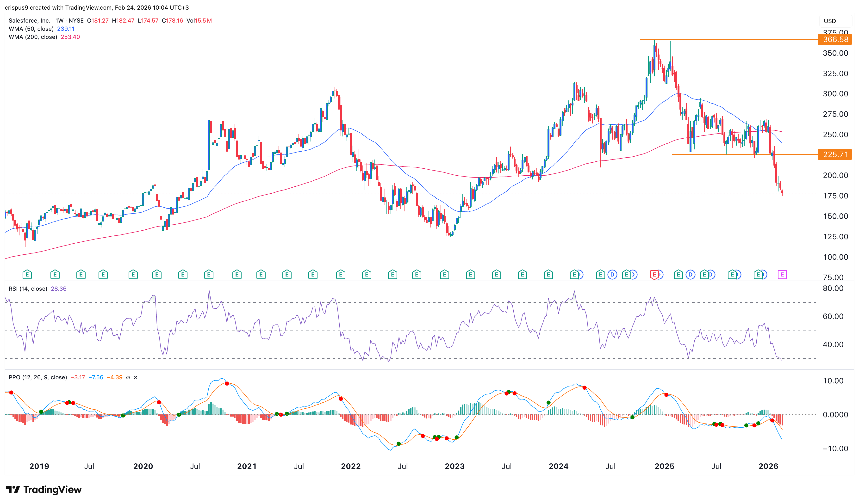Click the WMA (50, close) indicator legend
Screen dimensions: 859x504
(x=31, y=29)
